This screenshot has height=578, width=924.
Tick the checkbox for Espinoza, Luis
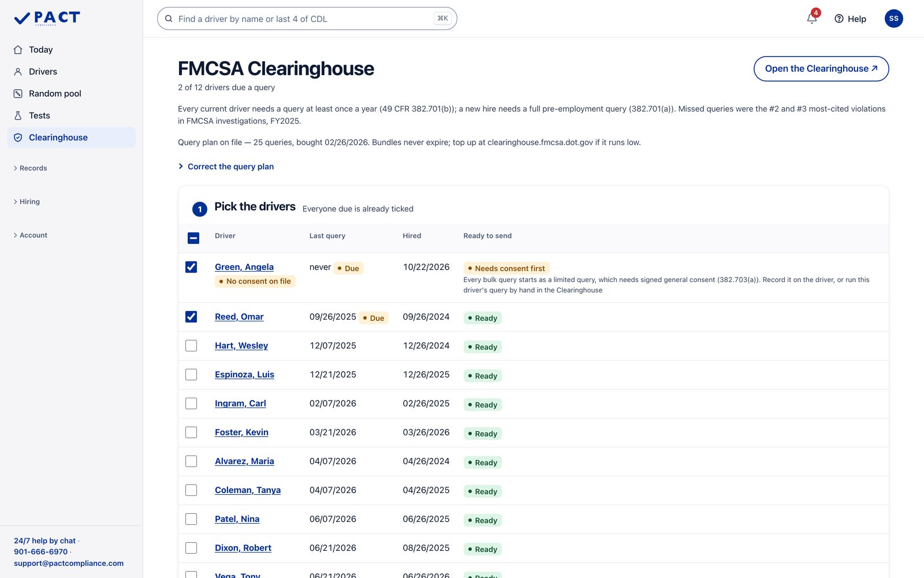(191, 375)
